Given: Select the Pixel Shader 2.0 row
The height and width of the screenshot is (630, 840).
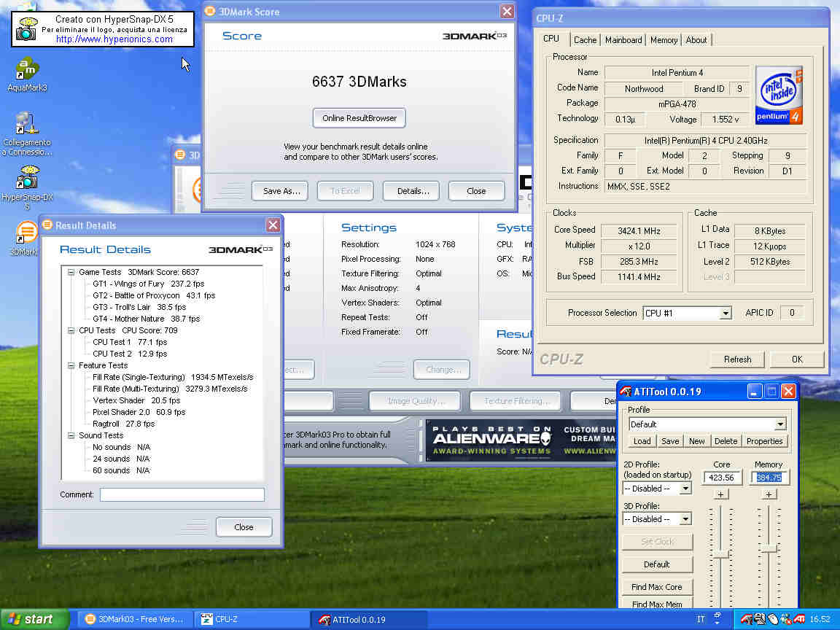Looking at the screenshot, I should click(x=139, y=412).
